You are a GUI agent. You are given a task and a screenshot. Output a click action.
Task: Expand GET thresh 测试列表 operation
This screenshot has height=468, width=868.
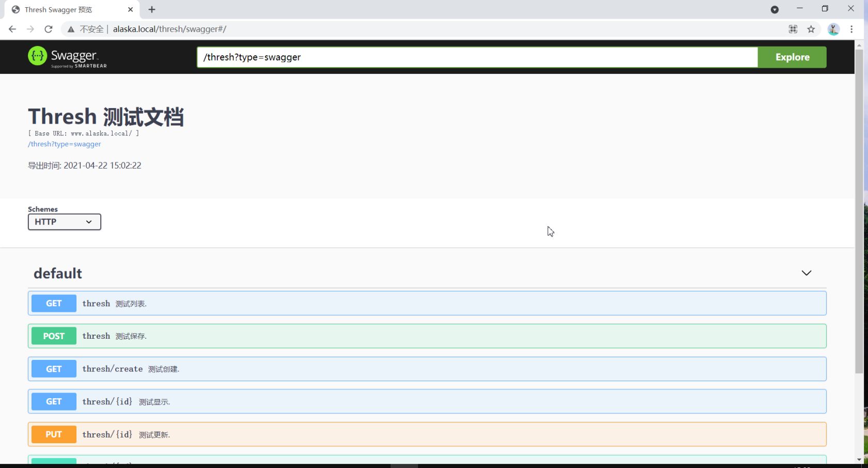(x=427, y=304)
